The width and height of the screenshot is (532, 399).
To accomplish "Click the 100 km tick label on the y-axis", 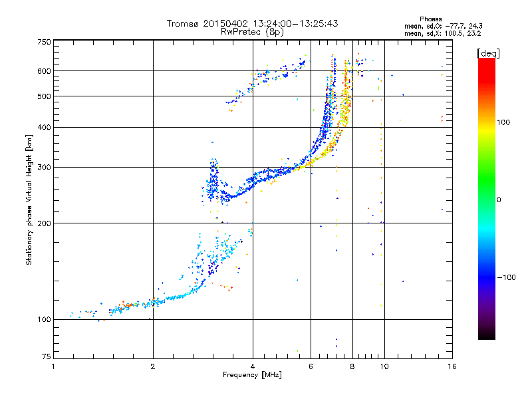I will [43, 320].
